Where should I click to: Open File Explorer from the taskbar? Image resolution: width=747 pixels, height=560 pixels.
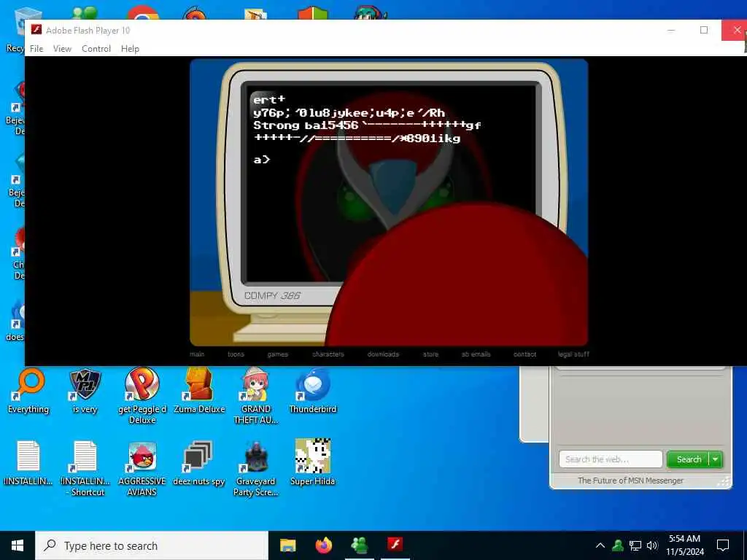click(x=287, y=545)
